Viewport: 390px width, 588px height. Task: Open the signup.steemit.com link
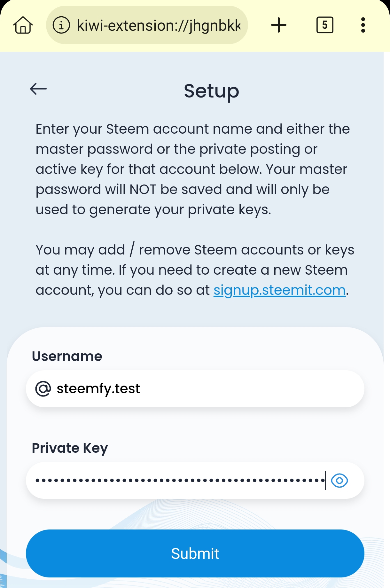[x=279, y=290]
